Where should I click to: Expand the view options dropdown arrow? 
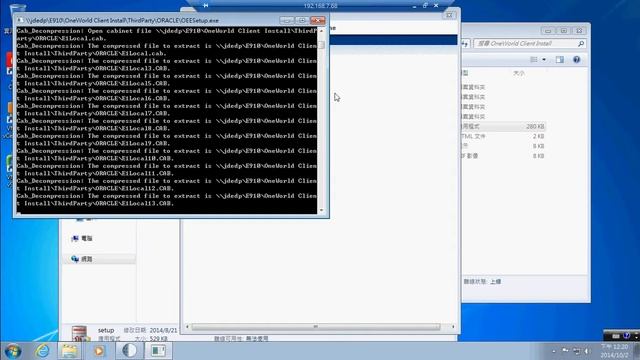[544, 60]
